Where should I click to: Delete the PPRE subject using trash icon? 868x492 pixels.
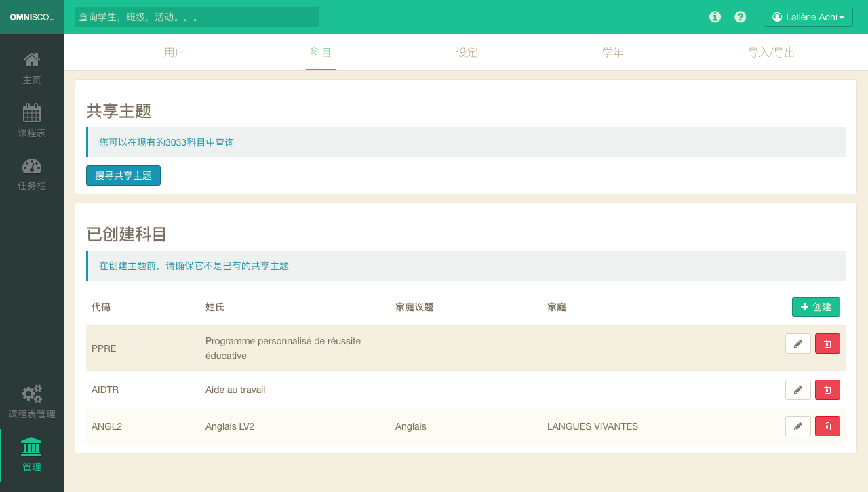pyautogui.click(x=827, y=344)
